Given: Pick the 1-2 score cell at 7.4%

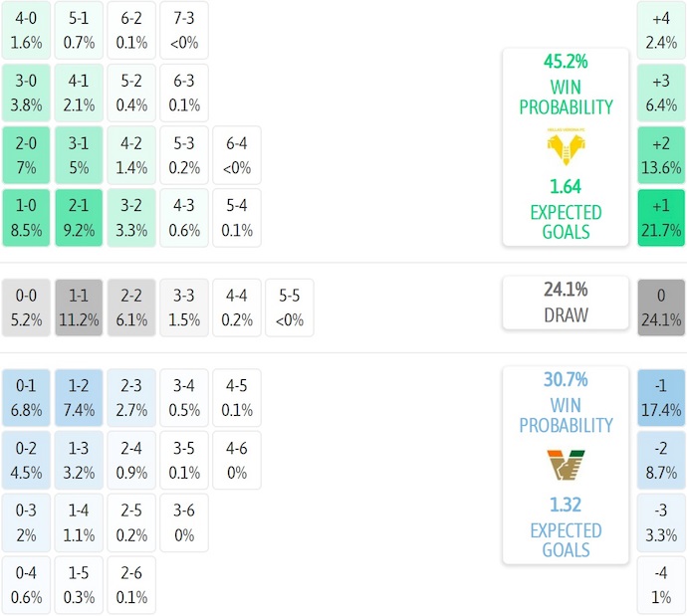Looking at the screenshot, I should [79, 397].
